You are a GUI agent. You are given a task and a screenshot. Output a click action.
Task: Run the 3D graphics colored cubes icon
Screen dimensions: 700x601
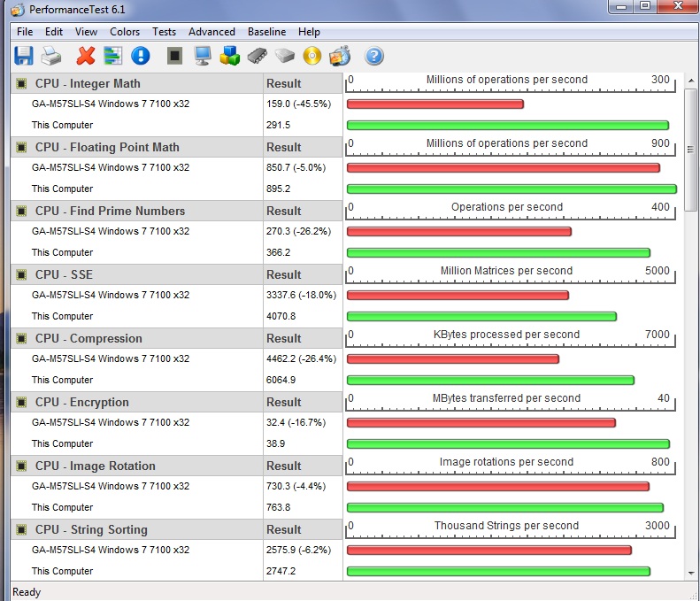click(x=230, y=57)
